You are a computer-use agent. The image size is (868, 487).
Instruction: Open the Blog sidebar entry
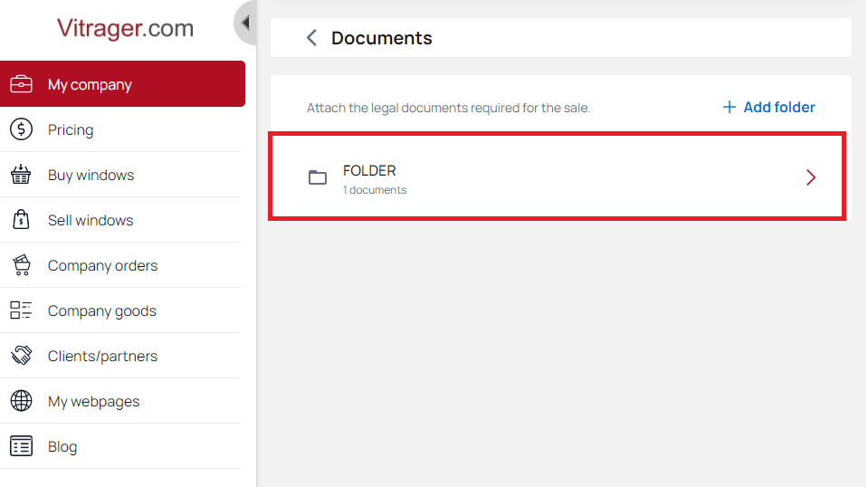pyautogui.click(x=120, y=446)
